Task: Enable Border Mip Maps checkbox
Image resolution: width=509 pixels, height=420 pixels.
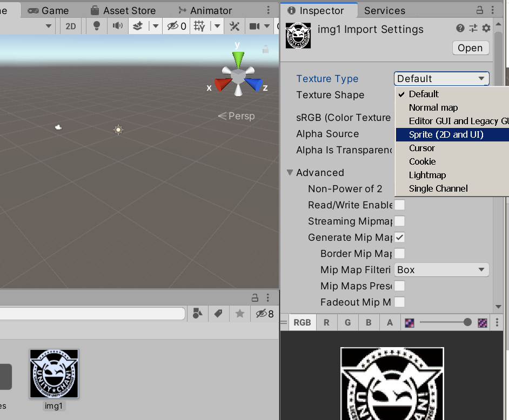Action: click(400, 254)
